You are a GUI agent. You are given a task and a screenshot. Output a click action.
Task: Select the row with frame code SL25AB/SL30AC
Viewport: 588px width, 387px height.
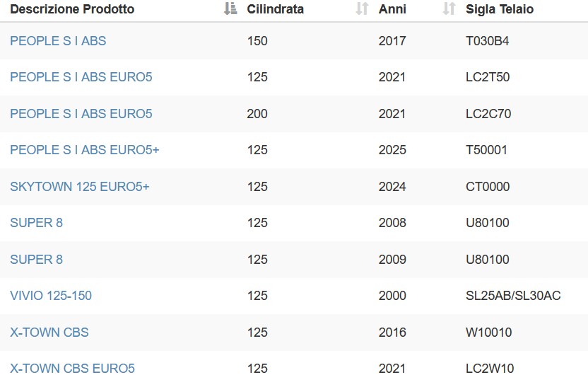tap(294, 296)
